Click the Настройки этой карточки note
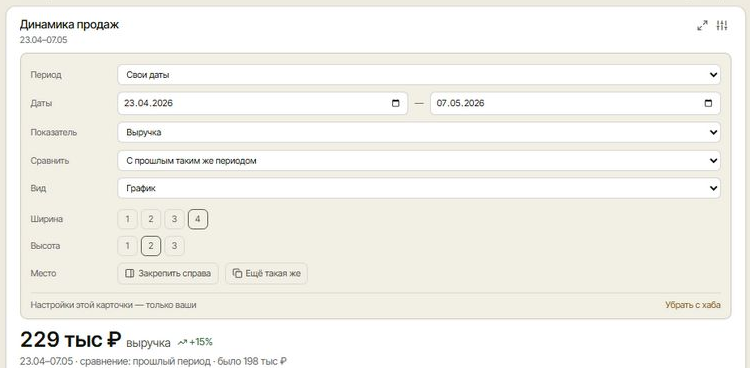Screen dimensions: 750x368 click(113, 305)
